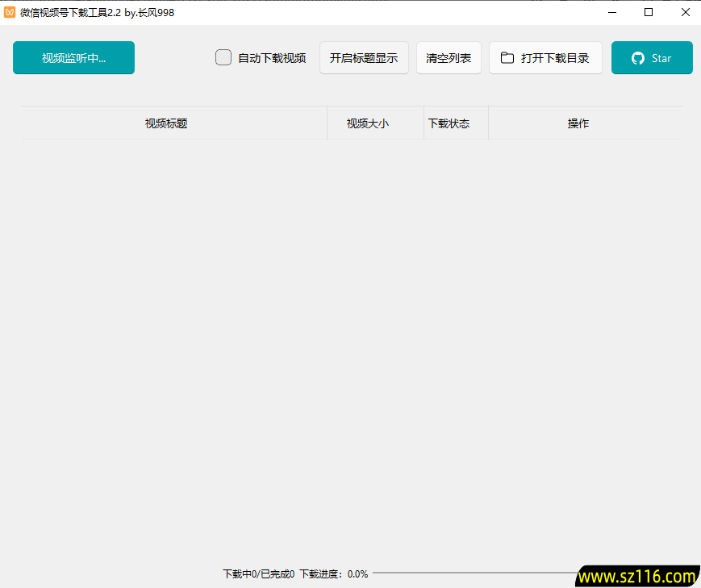Click the folder icon to open the download directory
This screenshot has width=701, height=588.
[507, 58]
